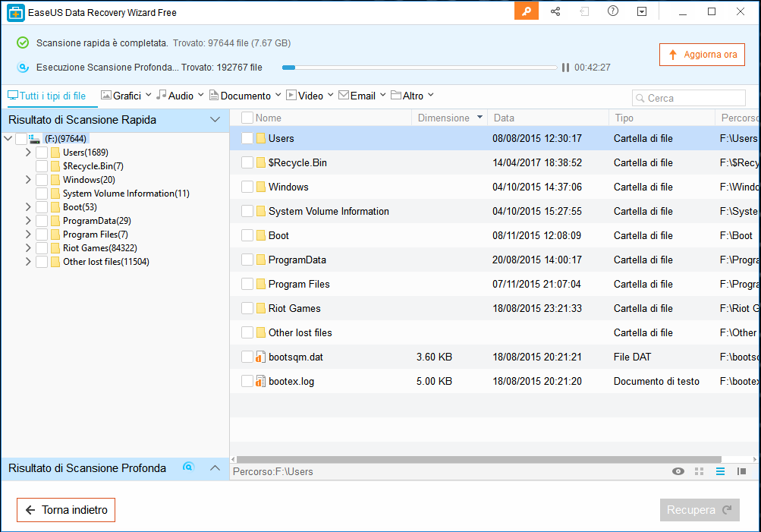761x532 pixels.
Task: Toggle the preview eye icon
Action: (678, 471)
